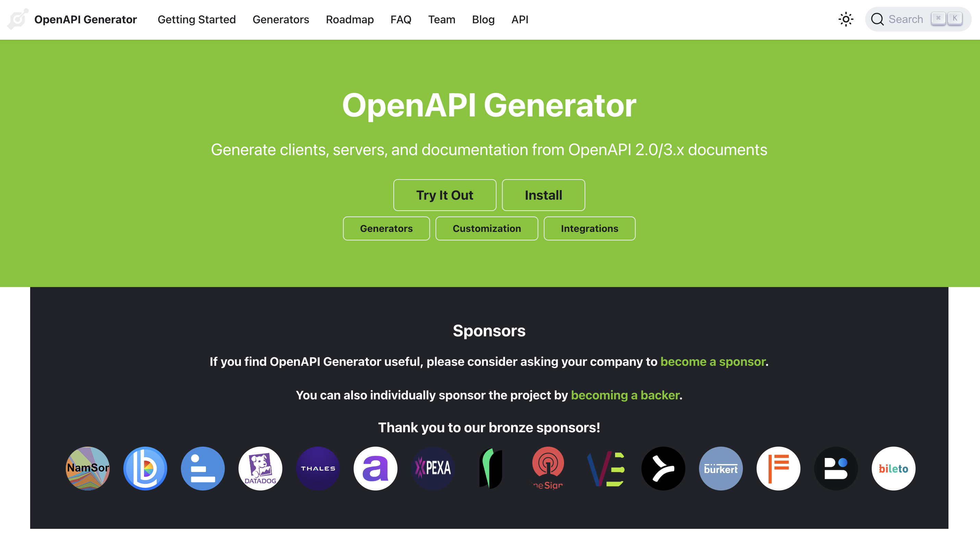This screenshot has width=980, height=535.
Task: Click the Install button
Action: [543, 195]
